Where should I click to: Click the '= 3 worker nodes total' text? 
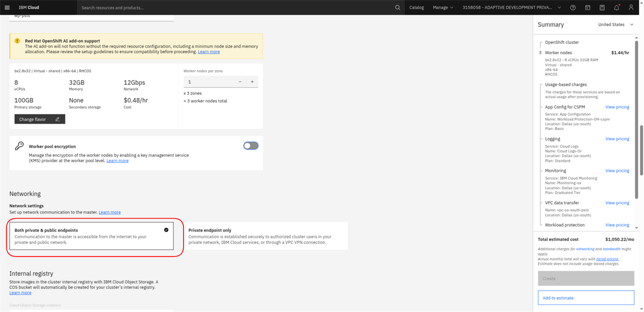205,101
